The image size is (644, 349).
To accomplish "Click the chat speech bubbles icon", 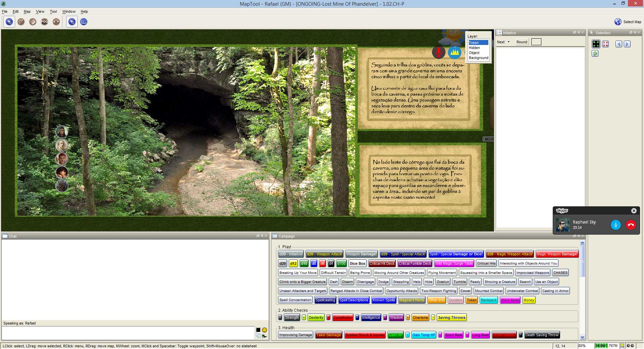I will (258, 336).
